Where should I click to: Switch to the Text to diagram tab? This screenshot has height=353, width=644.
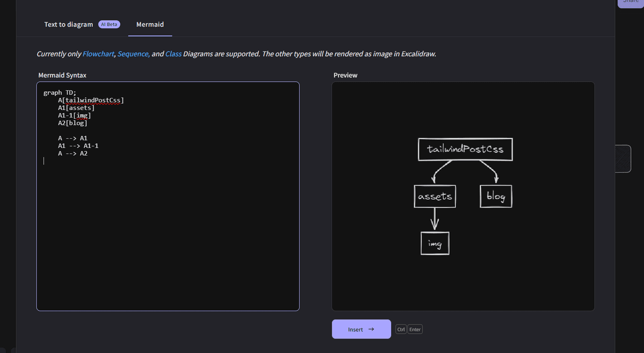tap(68, 24)
